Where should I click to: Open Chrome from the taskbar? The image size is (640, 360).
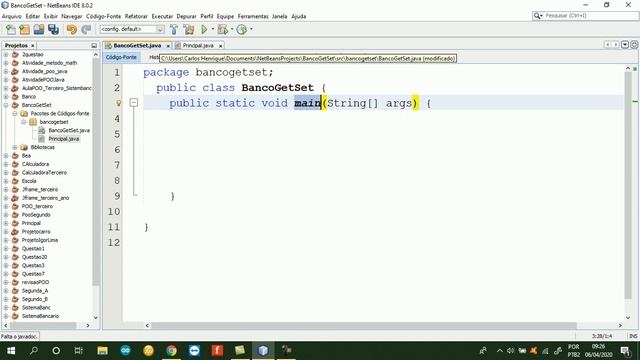171,351
